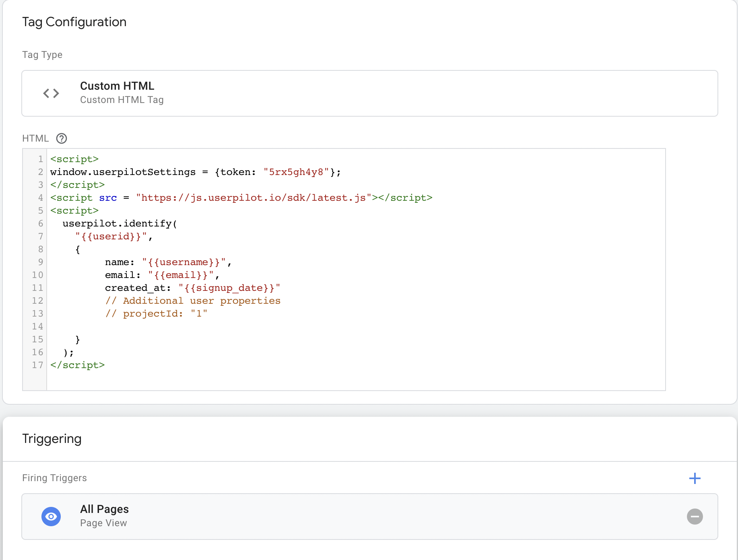
Task: Remove the All Pages trigger with the minus icon
Action: pos(695,517)
